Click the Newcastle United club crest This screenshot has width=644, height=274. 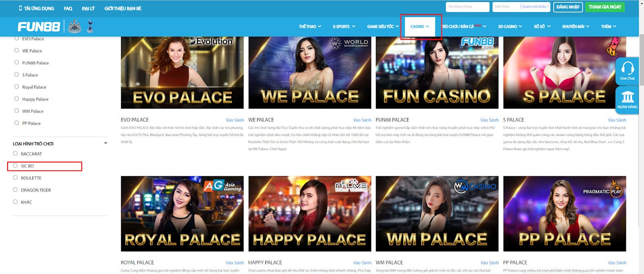click(x=74, y=27)
